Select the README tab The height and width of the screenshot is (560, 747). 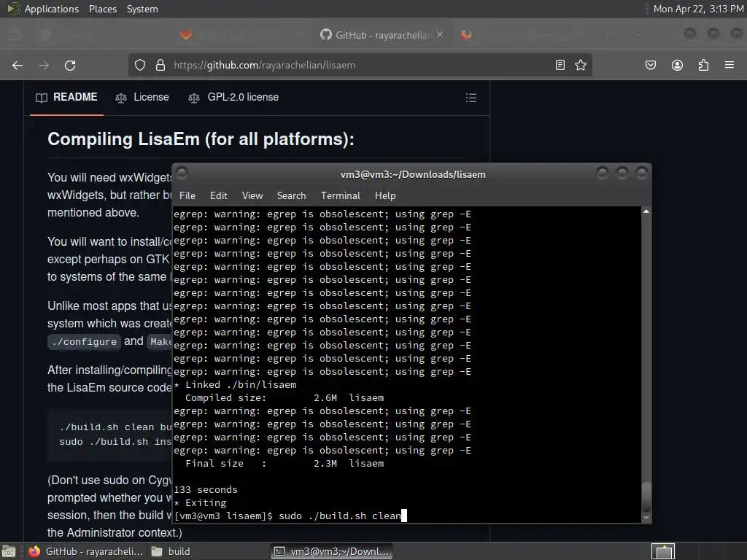tap(66, 97)
